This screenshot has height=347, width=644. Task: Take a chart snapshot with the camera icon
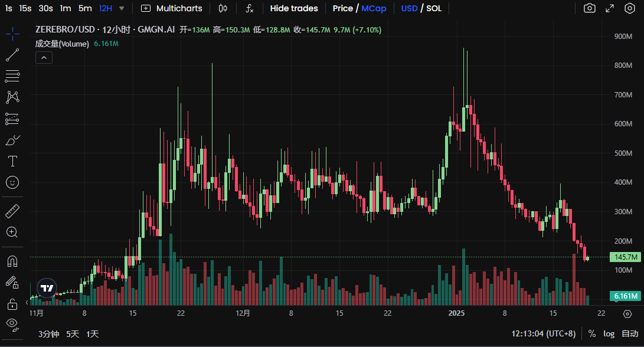(x=589, y=8)
